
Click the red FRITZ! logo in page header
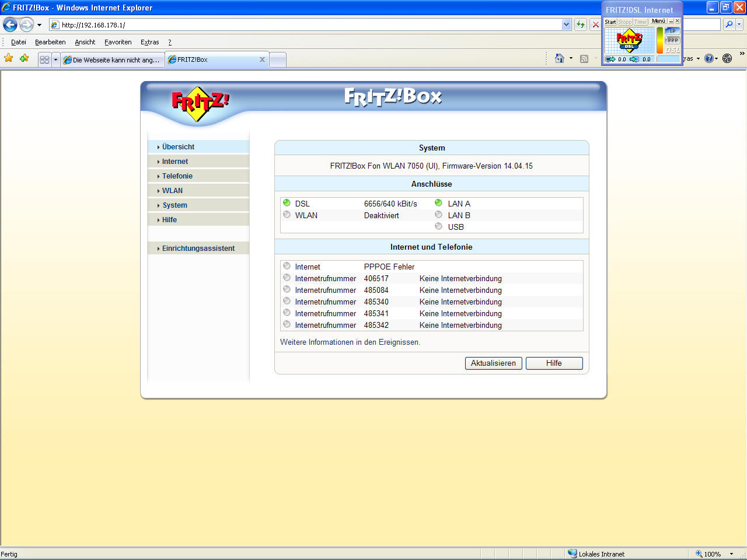pyautogui.click(x=200, y=104)
